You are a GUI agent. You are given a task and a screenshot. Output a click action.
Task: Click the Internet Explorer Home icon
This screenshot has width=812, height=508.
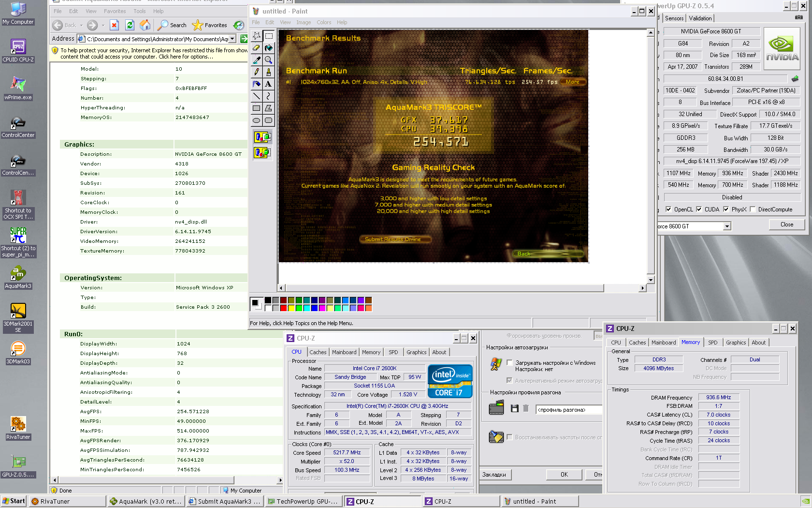pyautogui.click(x=145, y=25)
